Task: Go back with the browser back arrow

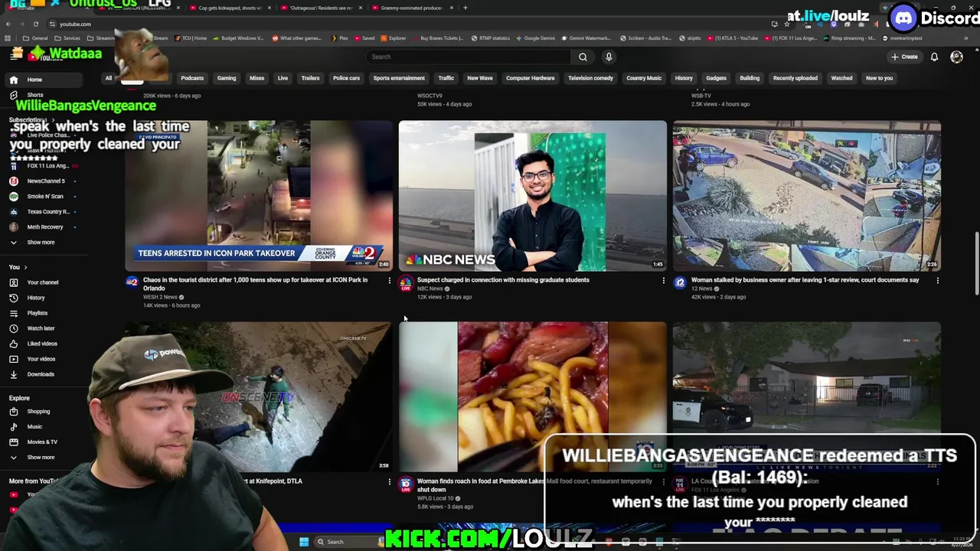Action: [8, 24]
